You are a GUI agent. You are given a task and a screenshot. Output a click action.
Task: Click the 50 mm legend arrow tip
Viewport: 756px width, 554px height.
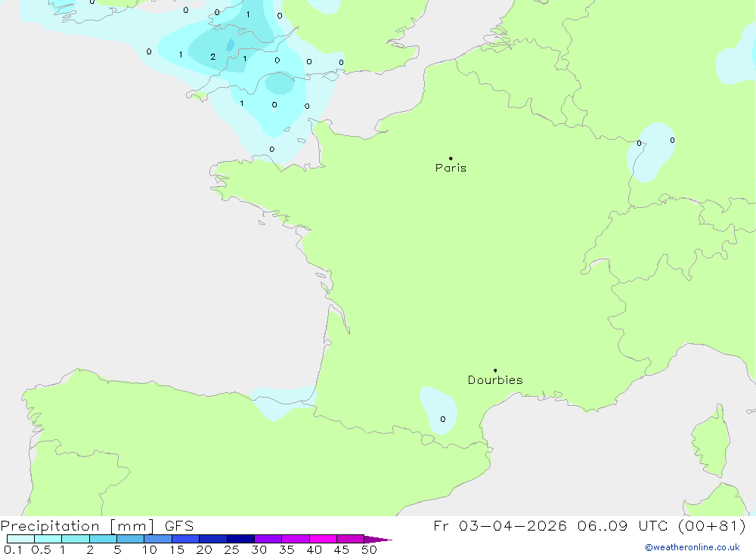pyautogui.click(x=377, y=539)
